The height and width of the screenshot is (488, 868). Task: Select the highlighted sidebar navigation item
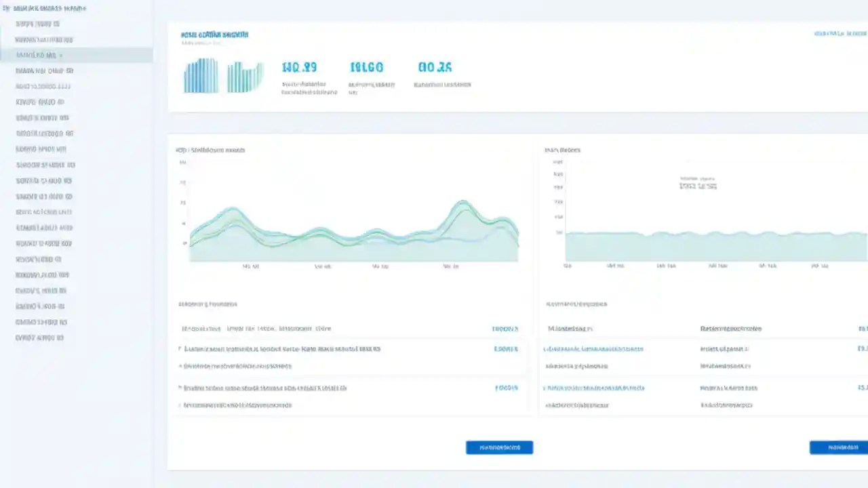click(37, 55)
